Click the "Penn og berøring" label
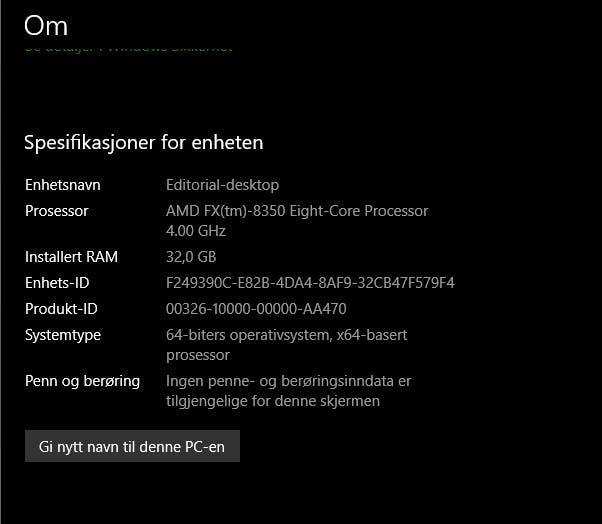The image size is (602, 524). pos(82,382)
